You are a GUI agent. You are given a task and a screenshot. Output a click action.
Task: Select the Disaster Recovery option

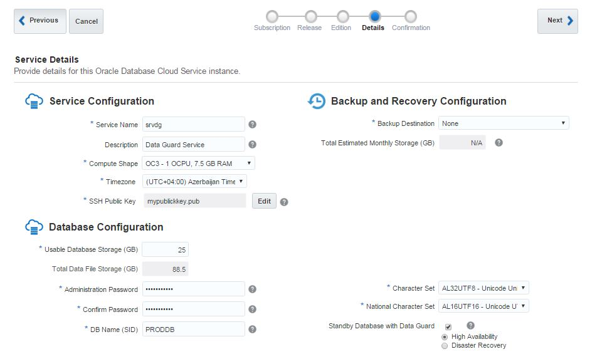445,346
